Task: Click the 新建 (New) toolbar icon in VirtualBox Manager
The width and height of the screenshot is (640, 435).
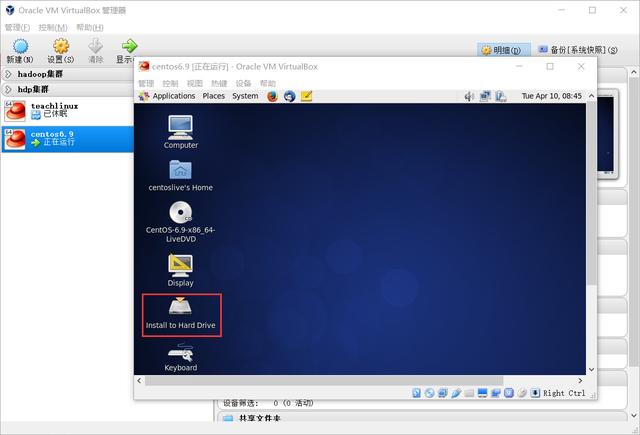Action: coord(20,51)
